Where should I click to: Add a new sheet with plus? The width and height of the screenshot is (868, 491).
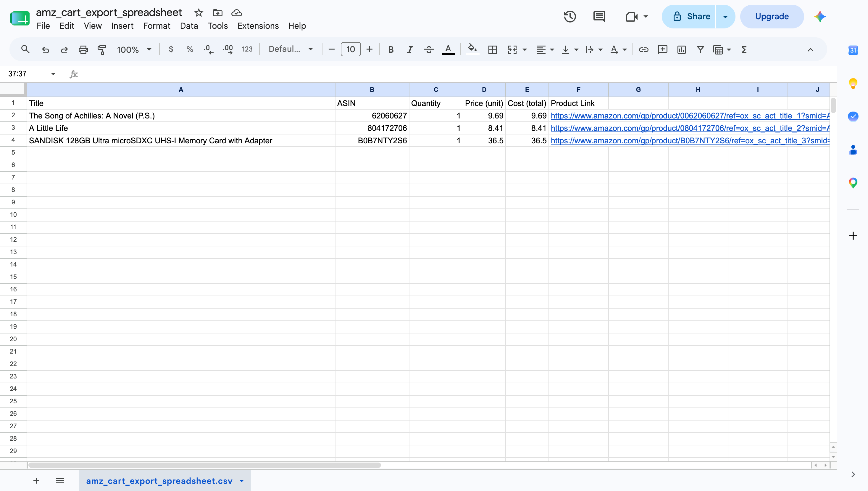click(36, 481)
